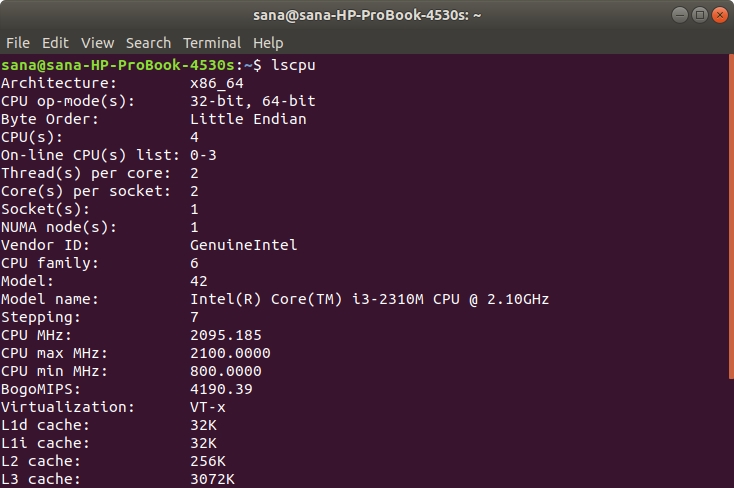Click the x86_64 architecture value
Screen dimensions: 734x488
click(x=216, y=83)
